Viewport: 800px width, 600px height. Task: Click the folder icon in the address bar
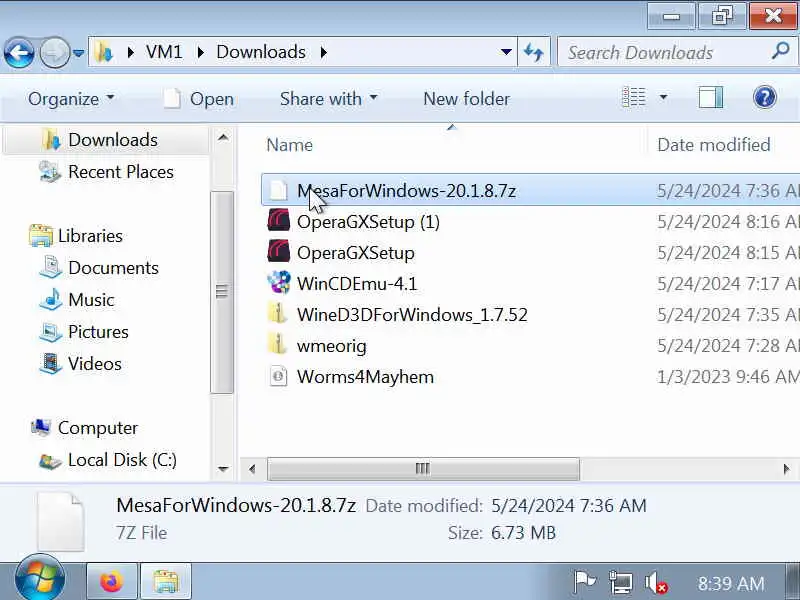104,52
